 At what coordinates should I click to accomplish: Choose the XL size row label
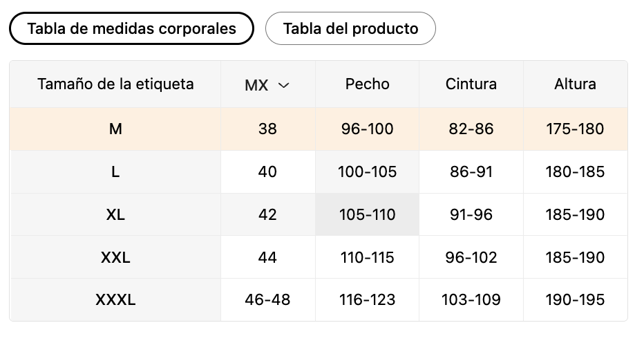click(x=115, y=214)
